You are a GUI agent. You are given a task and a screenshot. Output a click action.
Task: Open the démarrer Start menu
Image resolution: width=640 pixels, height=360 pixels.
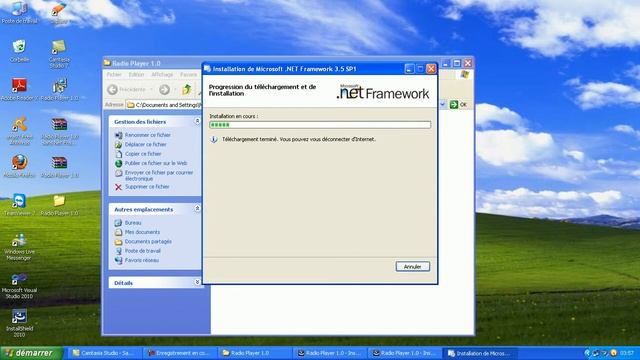coord(31,353)
